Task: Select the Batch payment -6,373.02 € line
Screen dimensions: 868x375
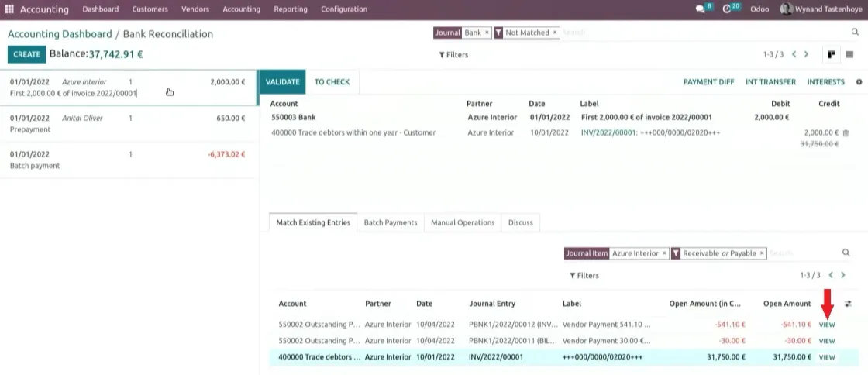Action: pos(129,160)
